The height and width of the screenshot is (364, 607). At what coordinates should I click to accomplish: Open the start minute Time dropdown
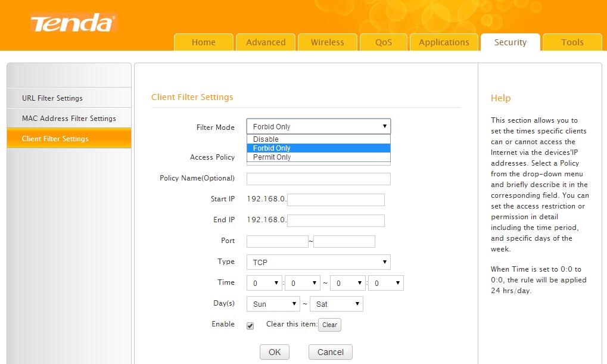pyautogui.click(x=303, y=283)
